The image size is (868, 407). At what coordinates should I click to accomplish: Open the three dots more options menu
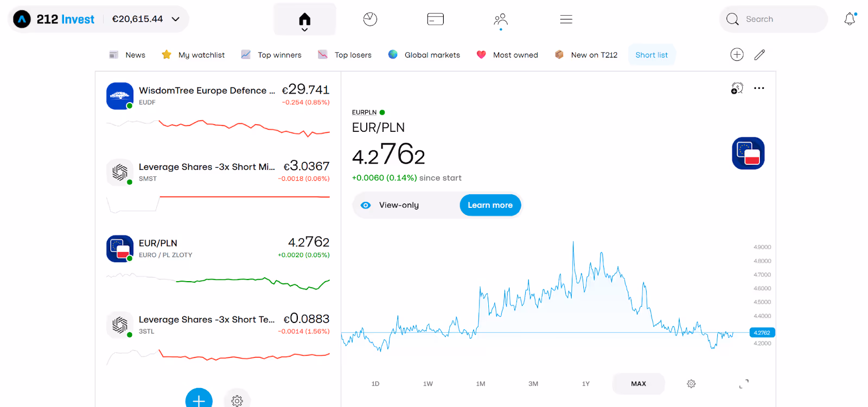pyautogui.click(x=759, y=88)
